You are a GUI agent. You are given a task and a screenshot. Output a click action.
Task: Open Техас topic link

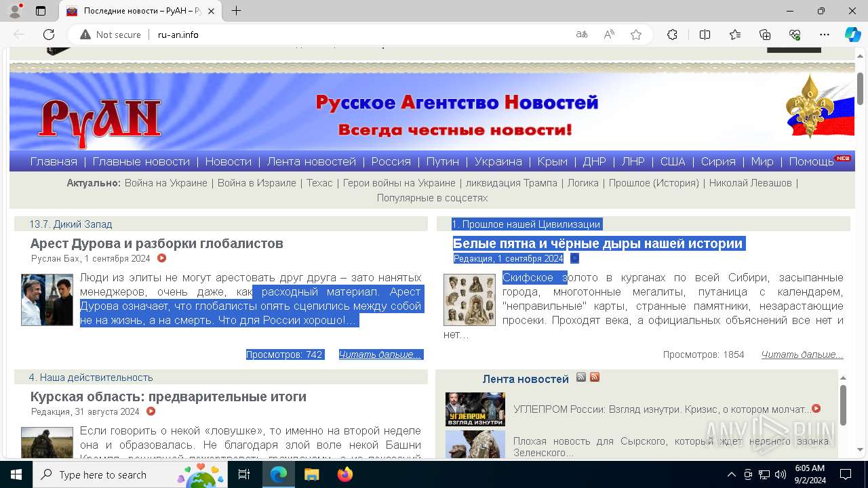(319, 183)
